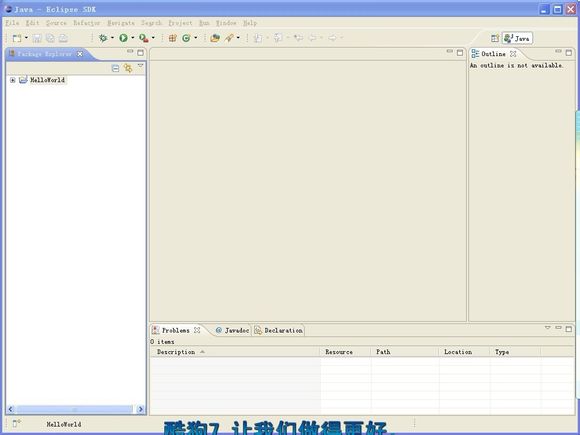Click the Back navigation arrow icon
The height and width of the screenshot is (435, 580).
point(313,38)
